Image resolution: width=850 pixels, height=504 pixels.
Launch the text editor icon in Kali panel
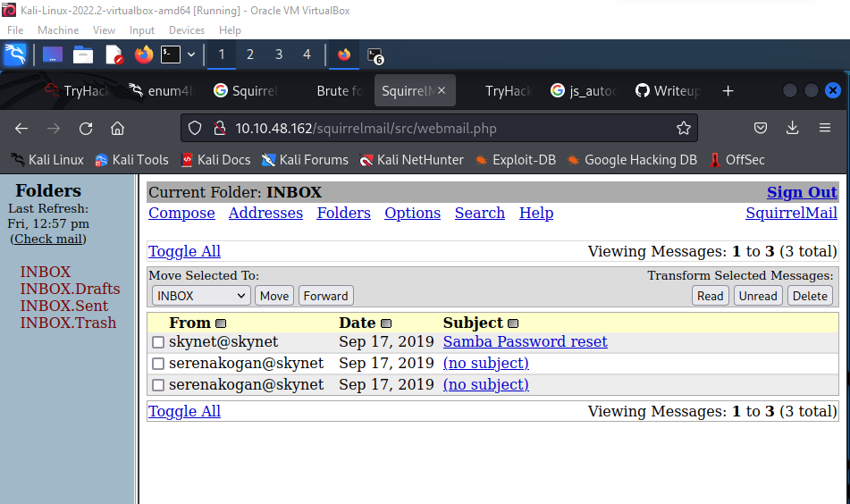point(114,55)
